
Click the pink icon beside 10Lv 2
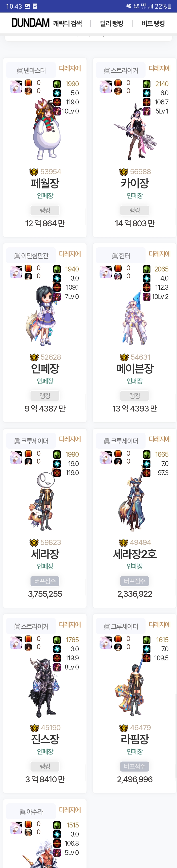[x=147, y=297]
